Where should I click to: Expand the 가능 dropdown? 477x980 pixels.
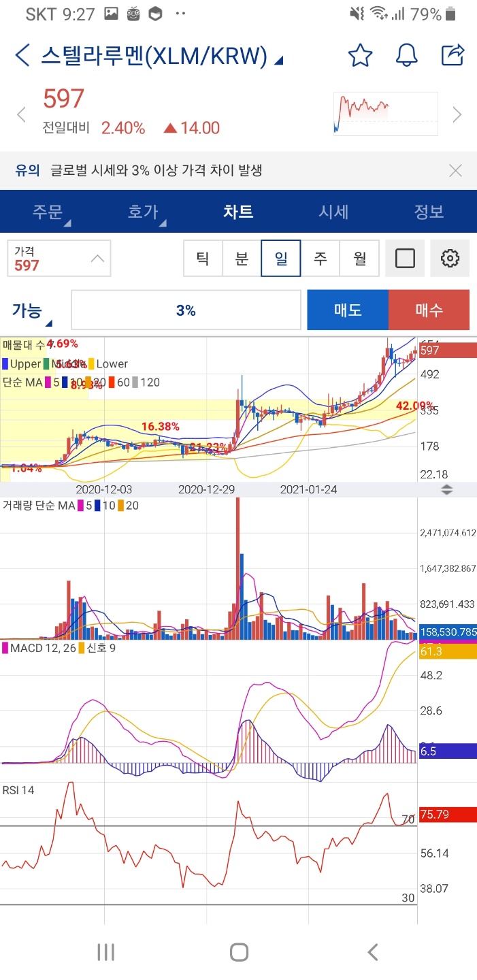click(x=31, y=311)
